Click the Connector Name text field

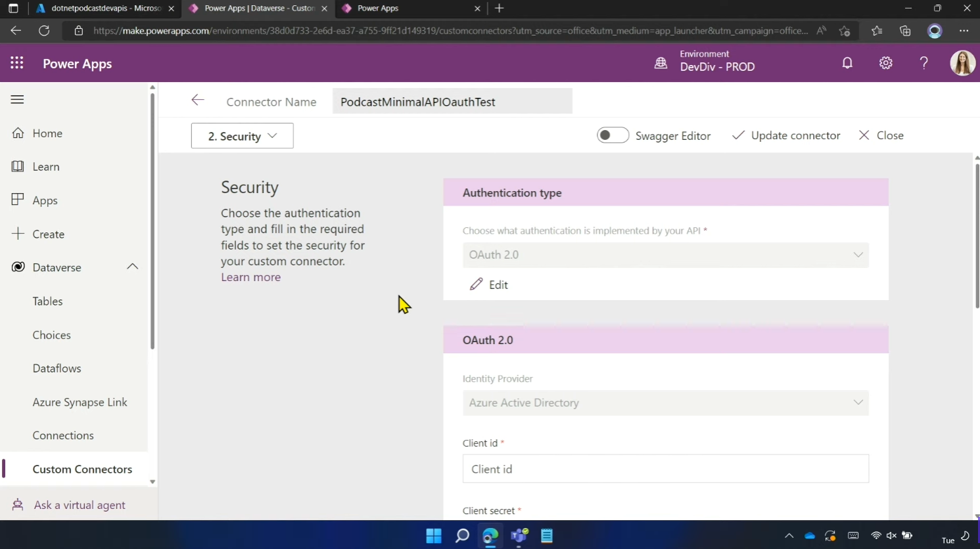coord(452,102)
